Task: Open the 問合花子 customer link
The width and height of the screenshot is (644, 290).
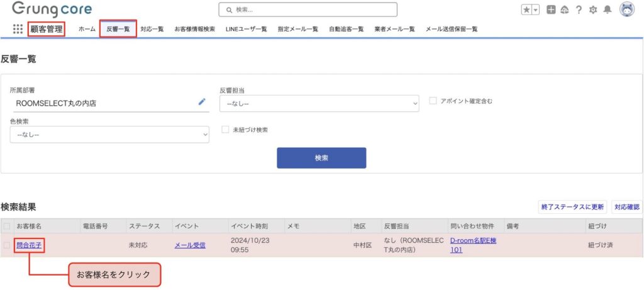Action: (29, 245)
